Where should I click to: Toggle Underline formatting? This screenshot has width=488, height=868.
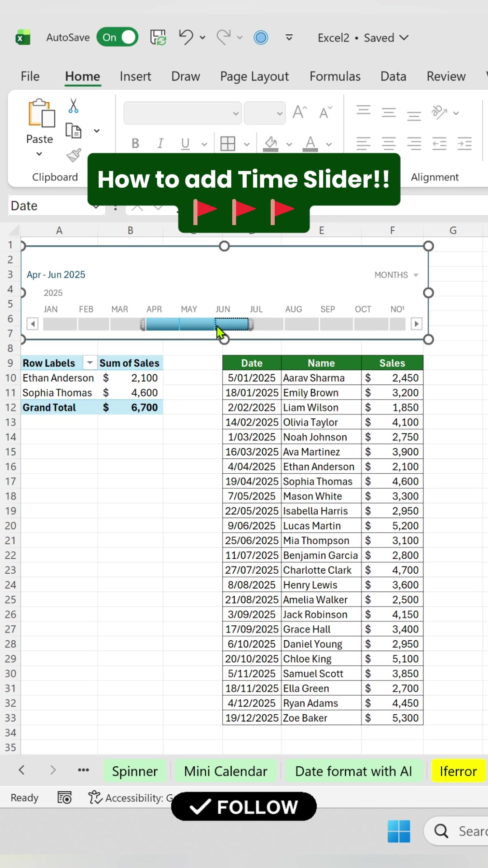pos(185,144)
